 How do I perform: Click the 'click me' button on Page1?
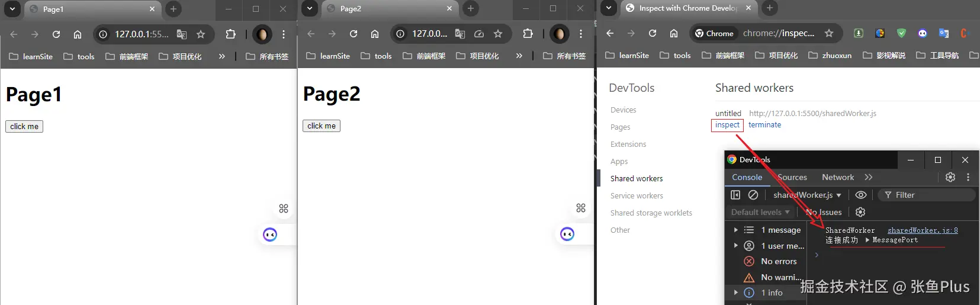pyautogui.click(x=24, y=126)
